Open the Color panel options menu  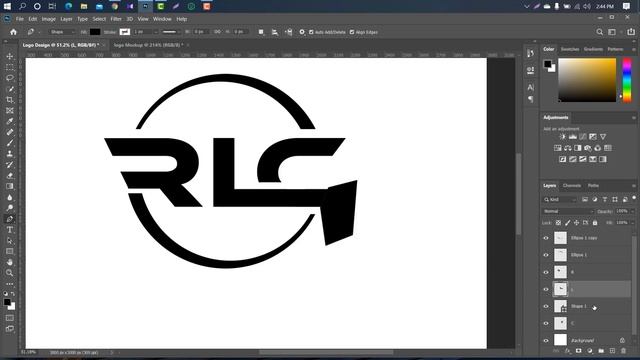click(634, 49)
